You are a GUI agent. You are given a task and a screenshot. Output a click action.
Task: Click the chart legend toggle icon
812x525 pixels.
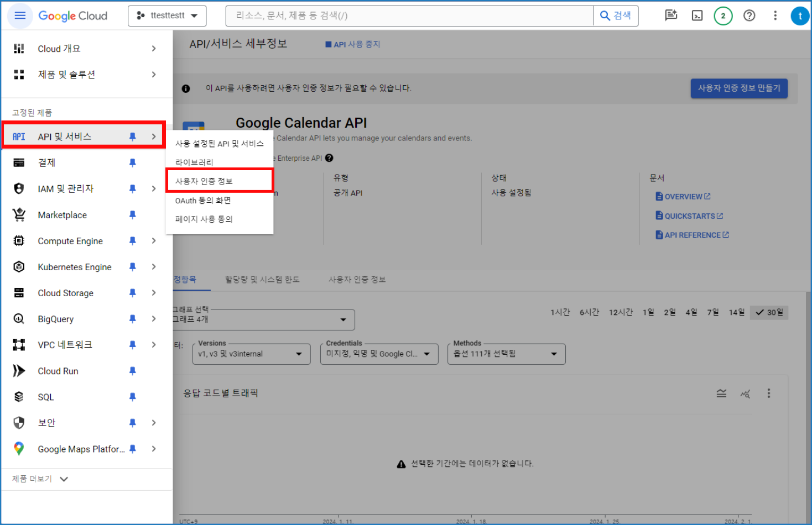pyautogui.click(x=721, y=393)
